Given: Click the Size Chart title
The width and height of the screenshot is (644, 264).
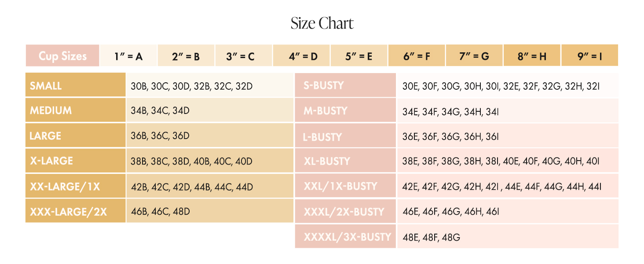Looking at the screenshot, I should point(322,23).
